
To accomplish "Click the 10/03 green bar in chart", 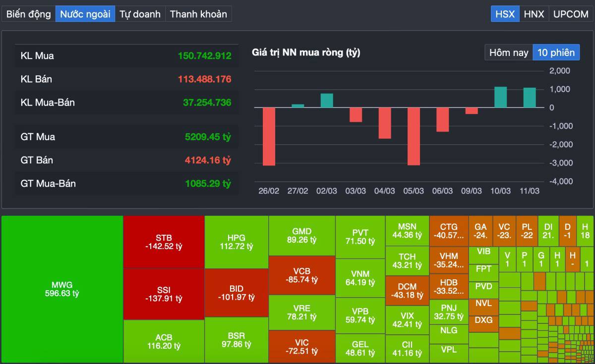I will [501, 97].
